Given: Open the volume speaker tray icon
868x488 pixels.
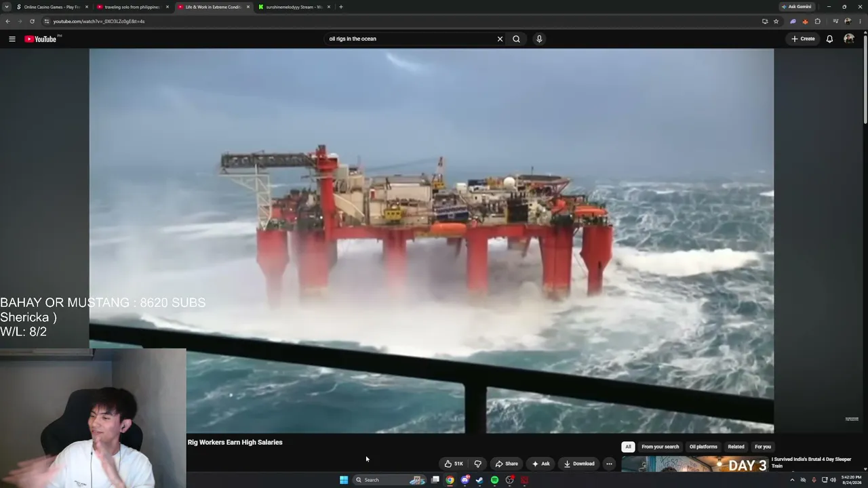Looking at the screenshot, I should click(x=833, y=480).
